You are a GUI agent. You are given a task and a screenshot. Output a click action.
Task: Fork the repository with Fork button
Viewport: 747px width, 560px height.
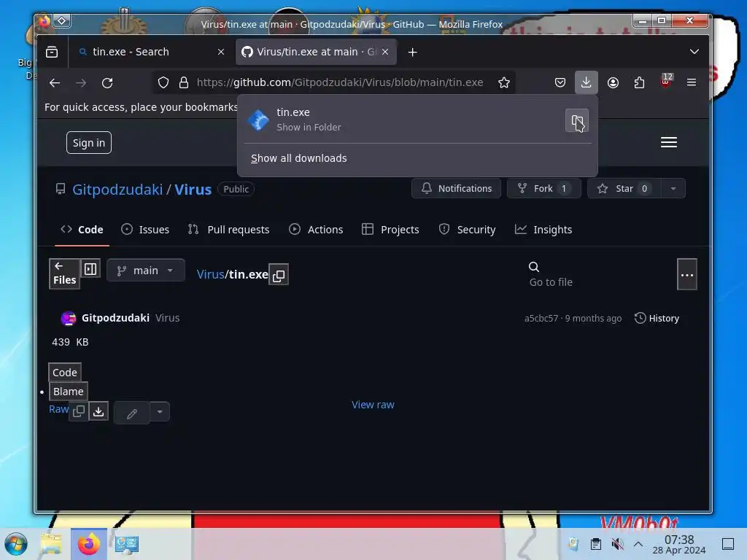coord(543,189)
